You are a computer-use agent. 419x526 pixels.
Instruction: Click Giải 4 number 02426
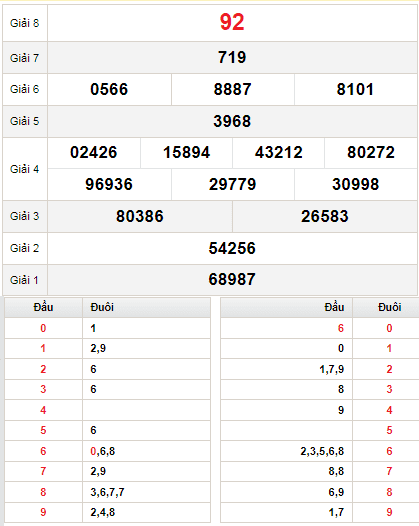[94, 152]
